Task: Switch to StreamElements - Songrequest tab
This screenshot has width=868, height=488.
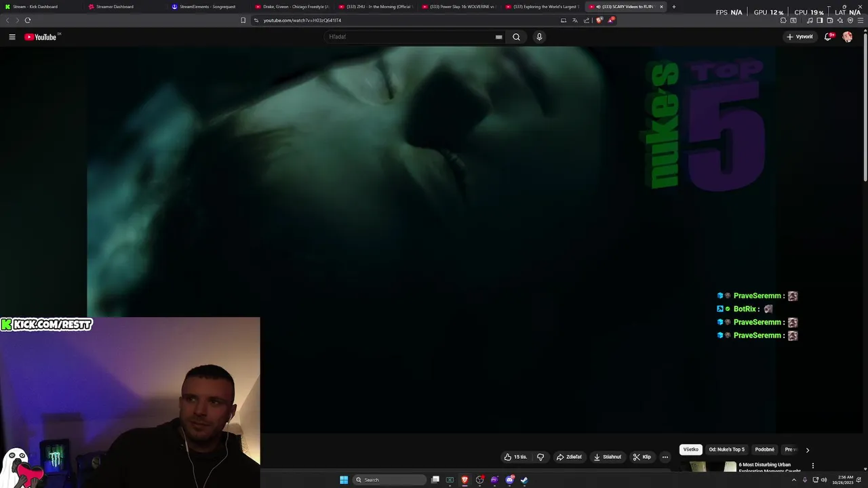Action: [x=207, y=7]
